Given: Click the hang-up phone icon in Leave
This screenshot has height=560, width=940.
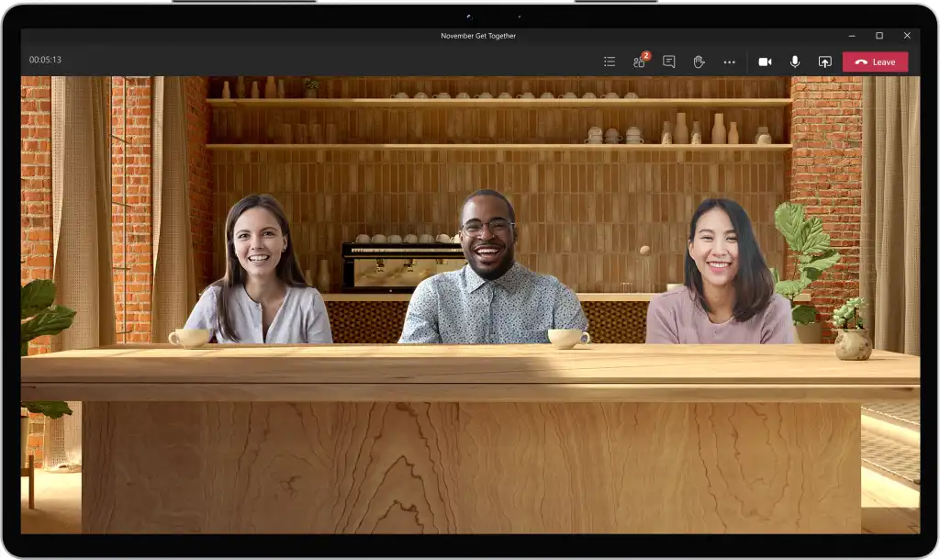Looking at the screenshot, I should click(861, 62).
